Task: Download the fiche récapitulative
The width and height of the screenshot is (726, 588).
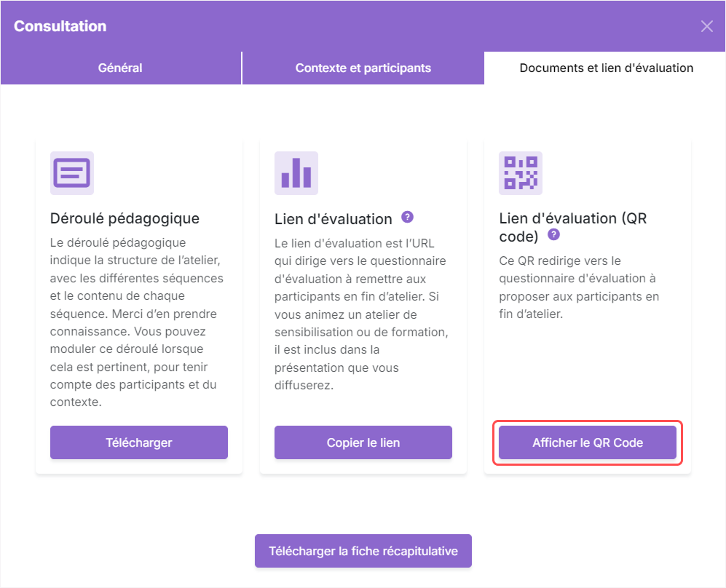Action: coord(363,551)
